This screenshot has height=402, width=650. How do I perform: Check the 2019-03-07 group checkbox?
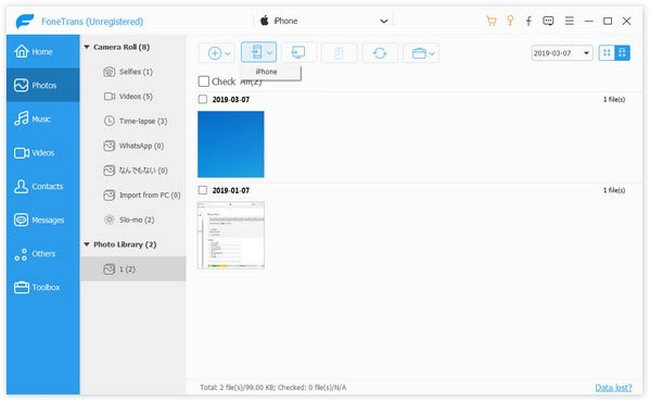(x=202, y=99)
